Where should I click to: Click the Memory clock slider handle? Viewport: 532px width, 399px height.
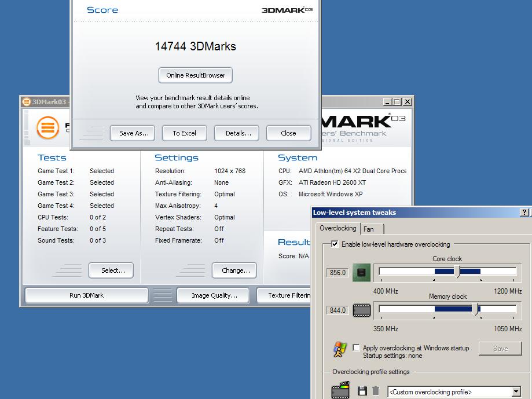pyautogui.click(x=476, y=309)
